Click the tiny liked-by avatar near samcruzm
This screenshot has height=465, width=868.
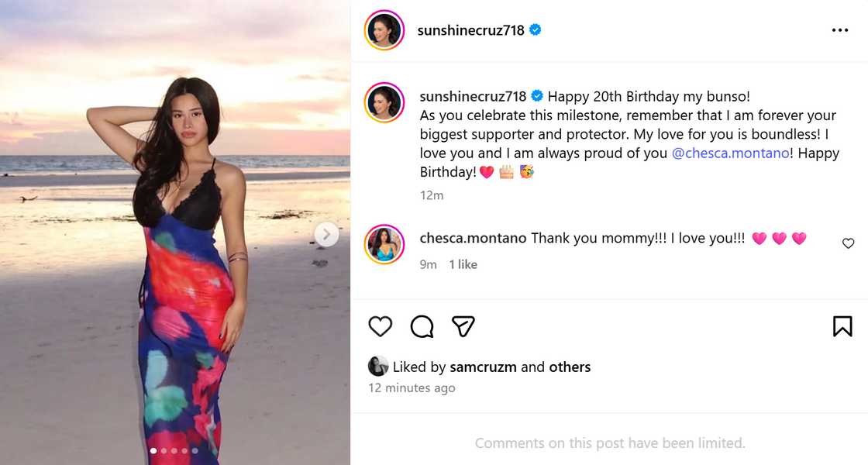tap(379, 366)
